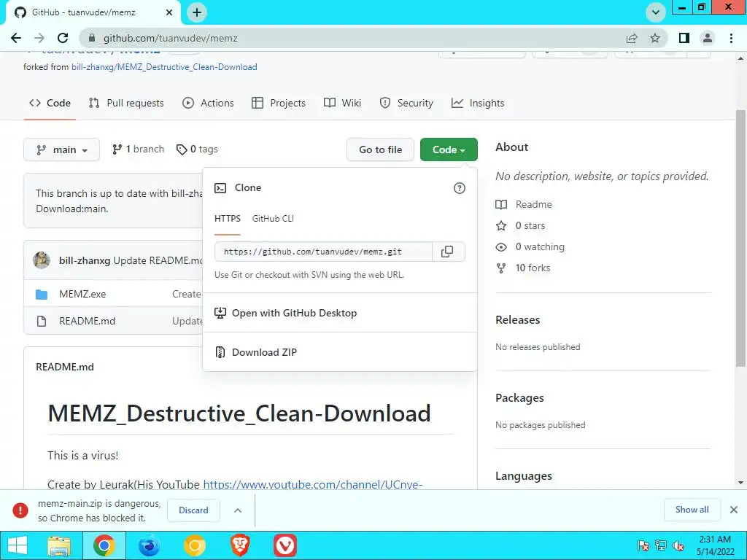Open clone help question mark icon

(x=460, y=188)
